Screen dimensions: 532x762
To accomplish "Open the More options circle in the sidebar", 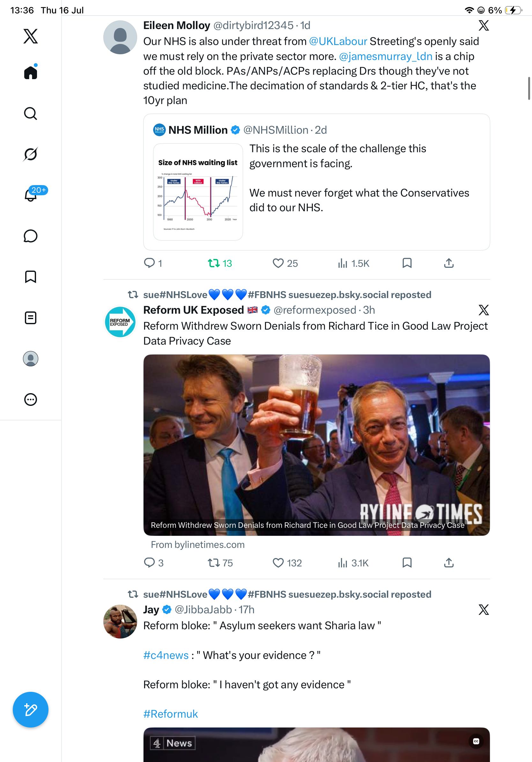I will coord(31,400).
